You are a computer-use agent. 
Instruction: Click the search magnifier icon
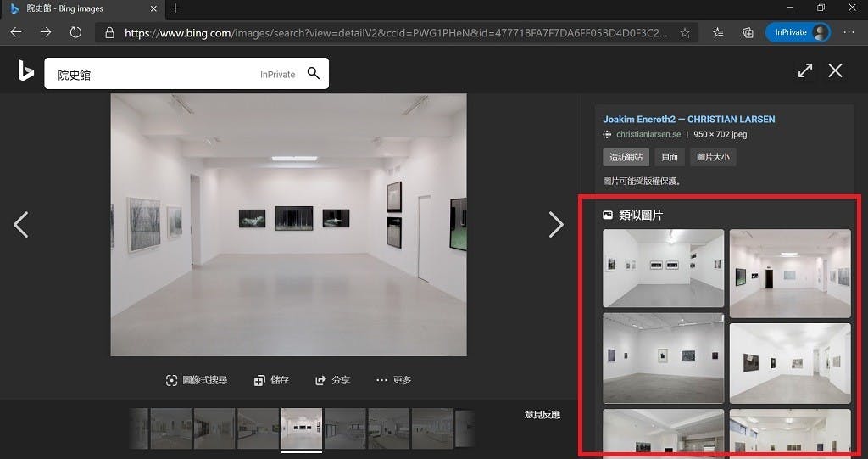314,73
